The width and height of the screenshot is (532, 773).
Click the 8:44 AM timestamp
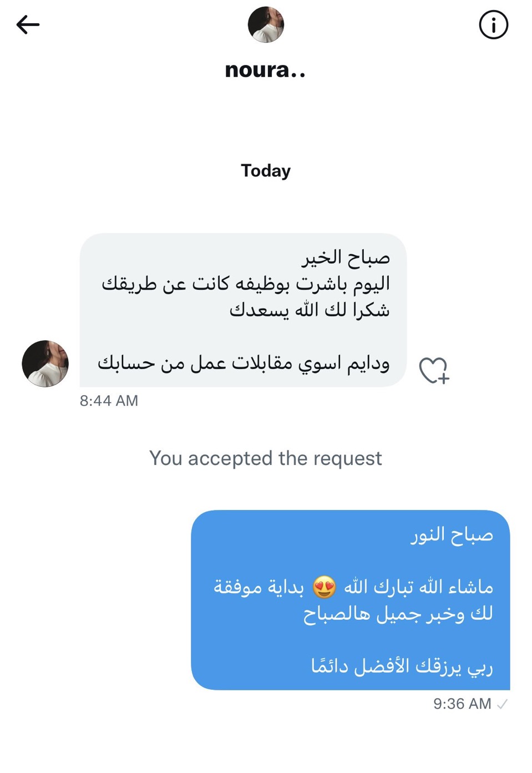pos(109,401)
